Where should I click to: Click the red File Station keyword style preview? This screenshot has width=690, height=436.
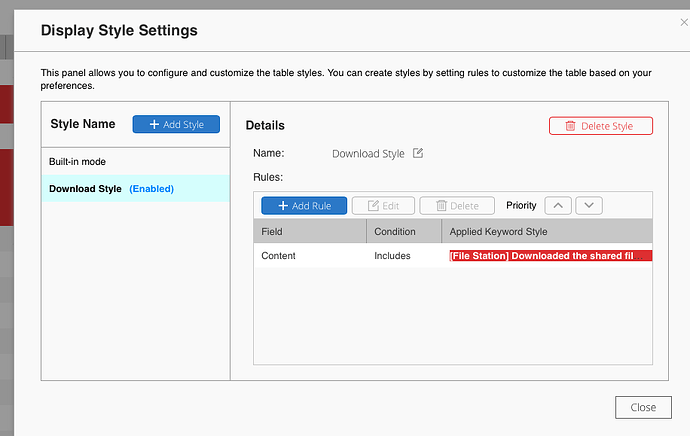(x=550, y=256)
